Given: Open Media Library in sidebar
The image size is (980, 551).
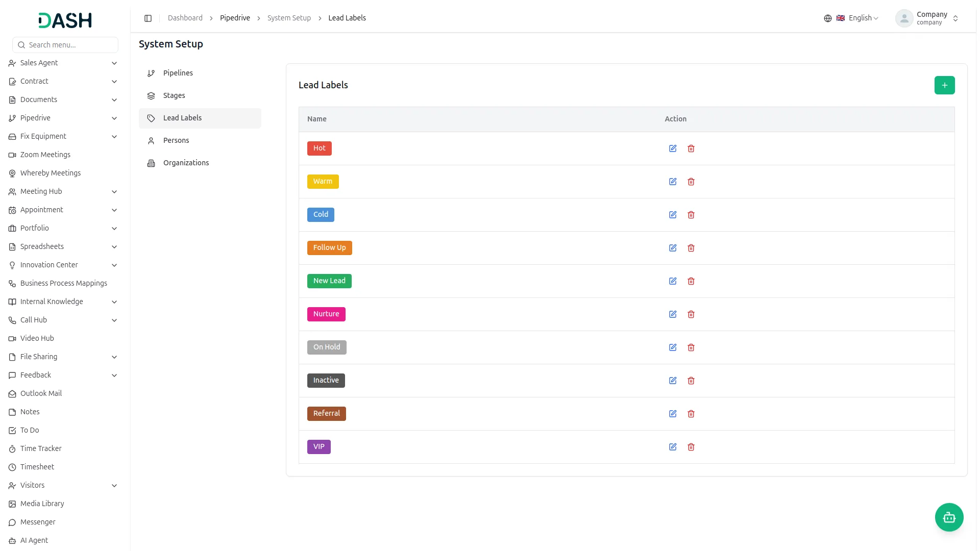Looking at the screenshot, I should 63,504.
